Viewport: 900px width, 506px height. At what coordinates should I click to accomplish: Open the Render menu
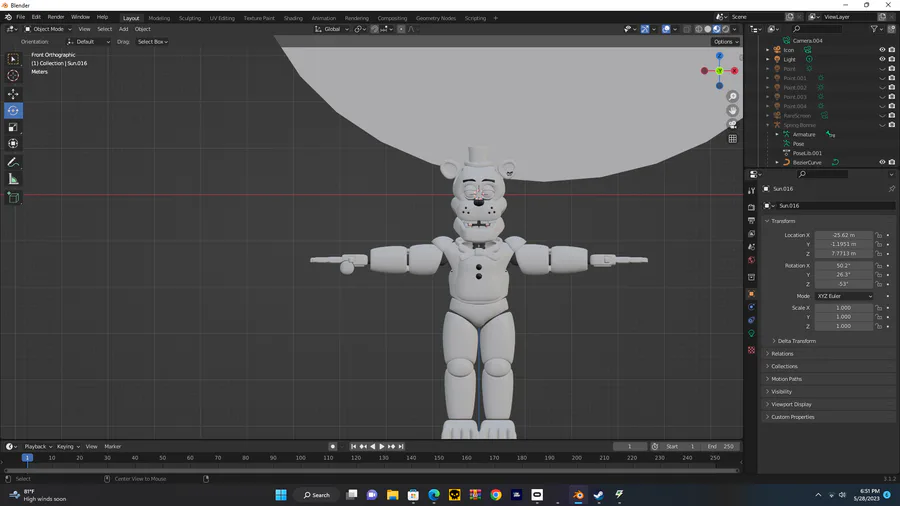[56, 17]
